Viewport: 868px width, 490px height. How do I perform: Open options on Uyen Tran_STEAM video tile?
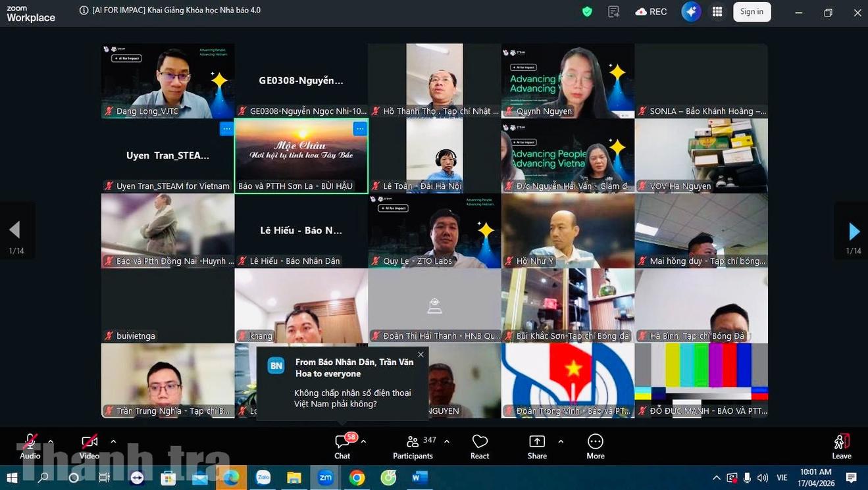[226, 129]
